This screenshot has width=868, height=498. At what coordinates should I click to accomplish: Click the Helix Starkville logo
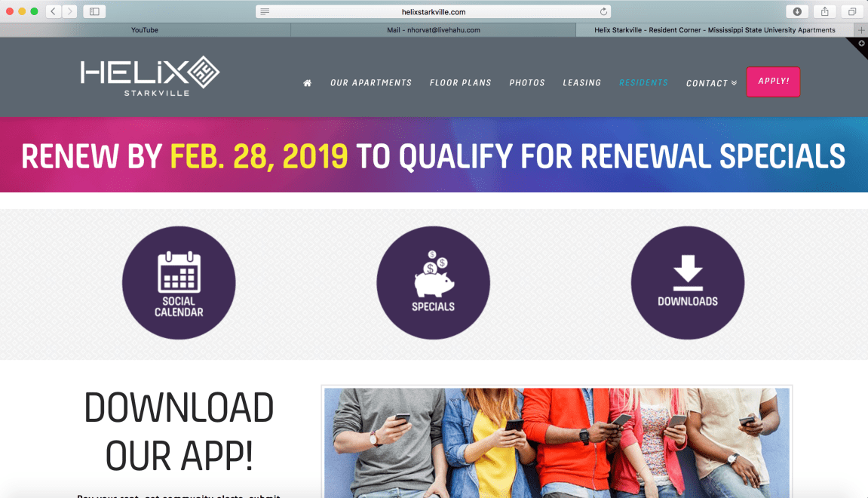149,75
